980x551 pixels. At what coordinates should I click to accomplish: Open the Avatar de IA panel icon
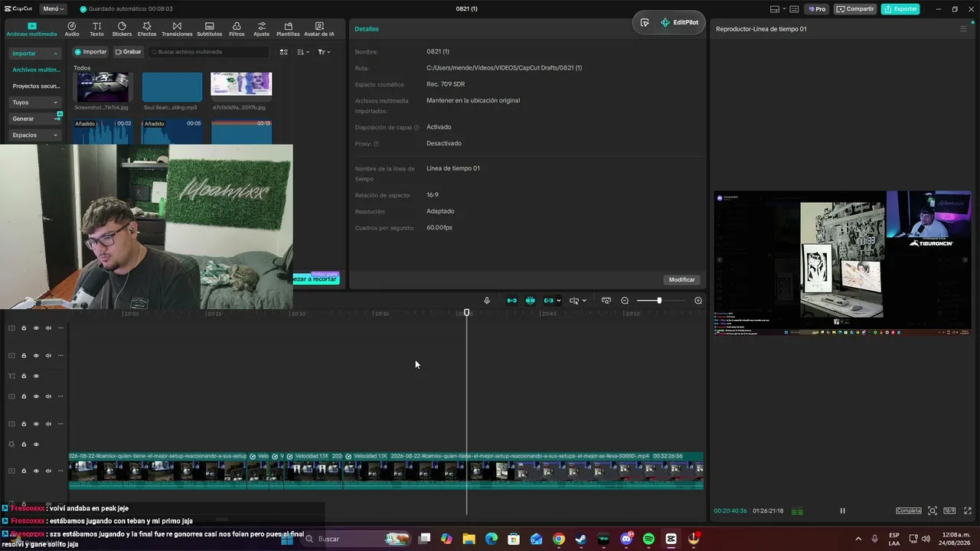(x=319, y=29)
